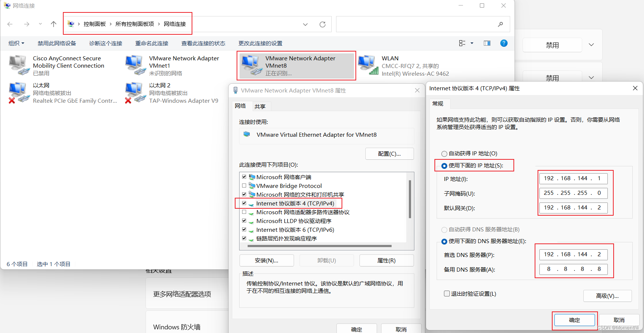
Task: Click the protocol list vertical scrollbar
Action: [410, 199]
